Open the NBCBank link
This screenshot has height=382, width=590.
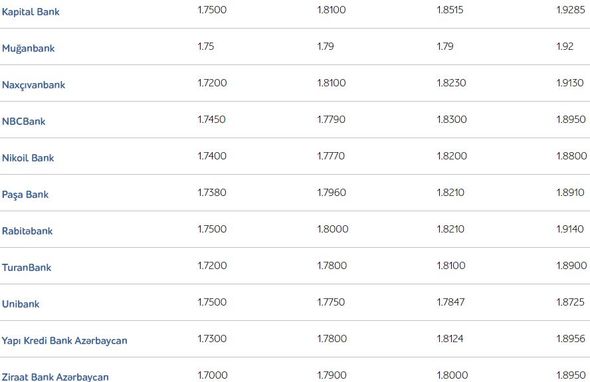23,121
